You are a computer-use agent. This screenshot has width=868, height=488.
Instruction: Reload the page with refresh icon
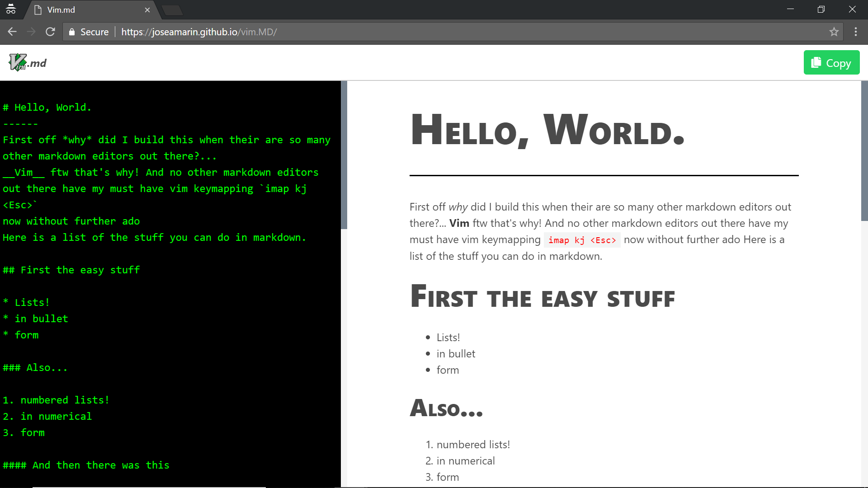pyautogui.click(x=51, y=32)
